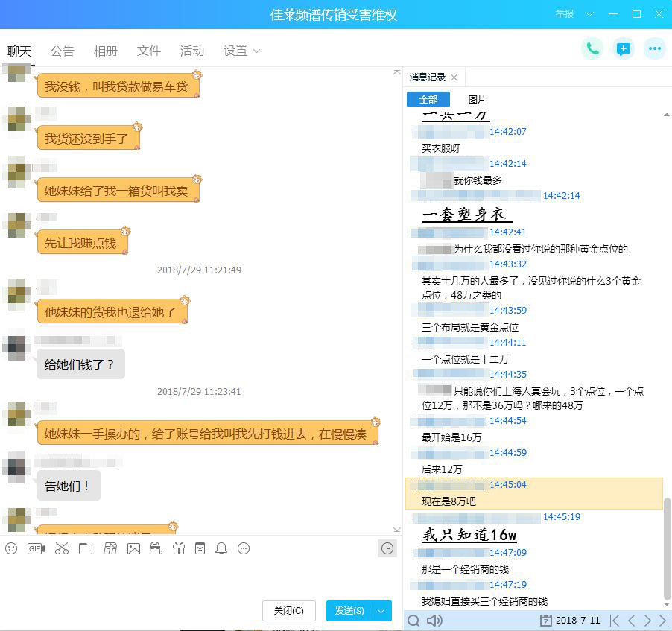
Task: Click the message records vertical scrollbar
Action: pos(667,549)
